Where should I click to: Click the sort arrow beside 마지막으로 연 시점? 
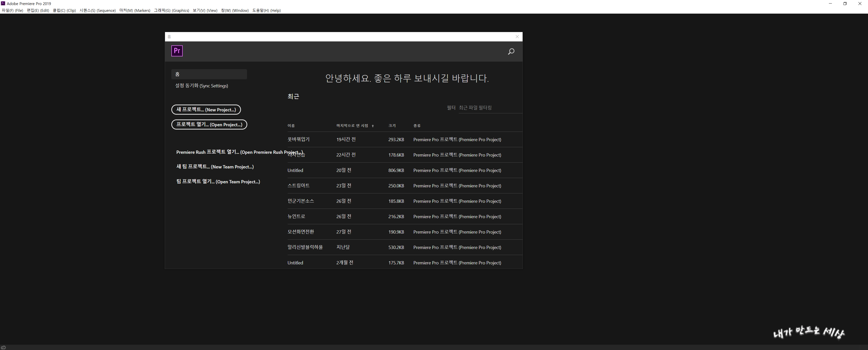pyautogui.click(x=373, y=126)
